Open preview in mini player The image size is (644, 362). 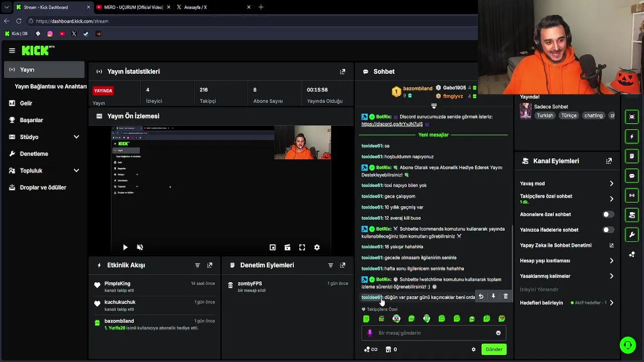coord(273,247)
